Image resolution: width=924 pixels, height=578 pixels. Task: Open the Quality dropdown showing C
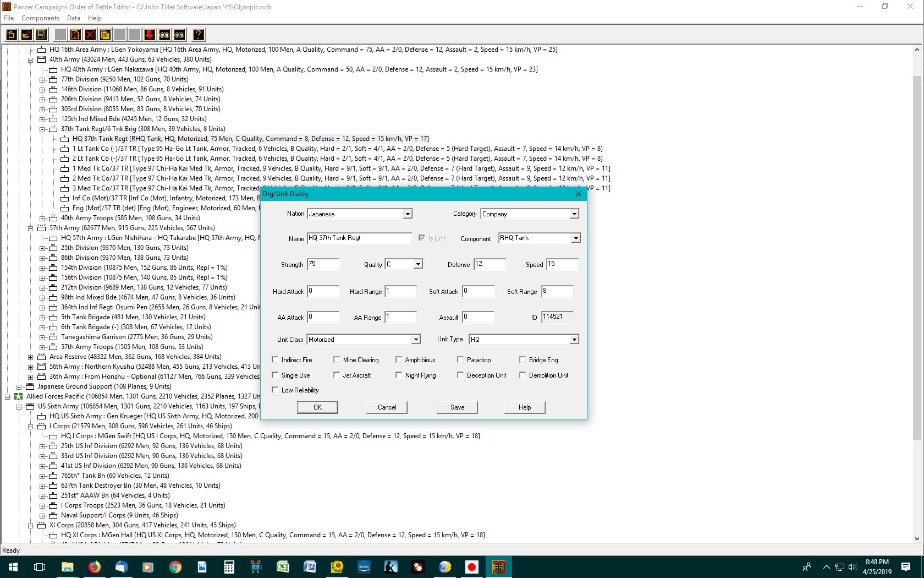tap(418, 264)
